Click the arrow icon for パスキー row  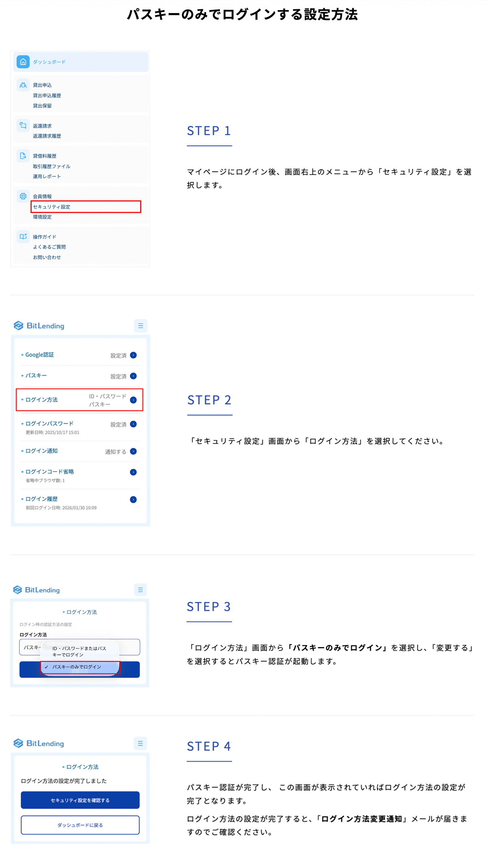133,376
